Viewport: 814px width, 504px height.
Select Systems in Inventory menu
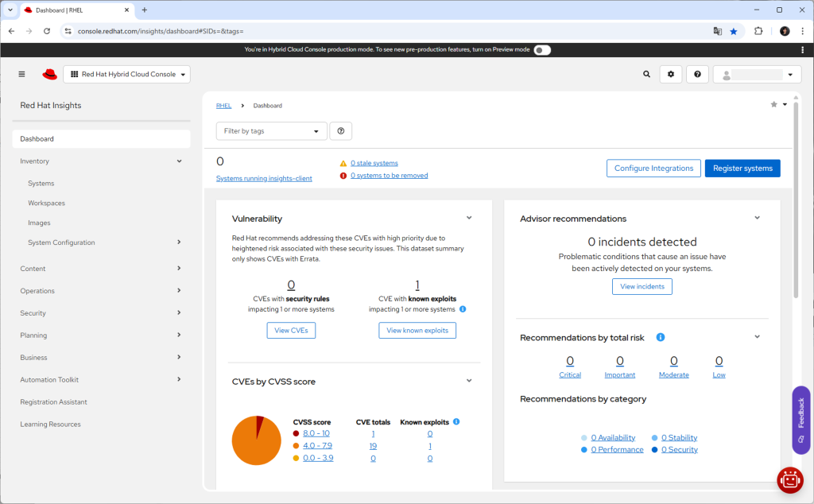pyautogui.click(x=41, y=184)
